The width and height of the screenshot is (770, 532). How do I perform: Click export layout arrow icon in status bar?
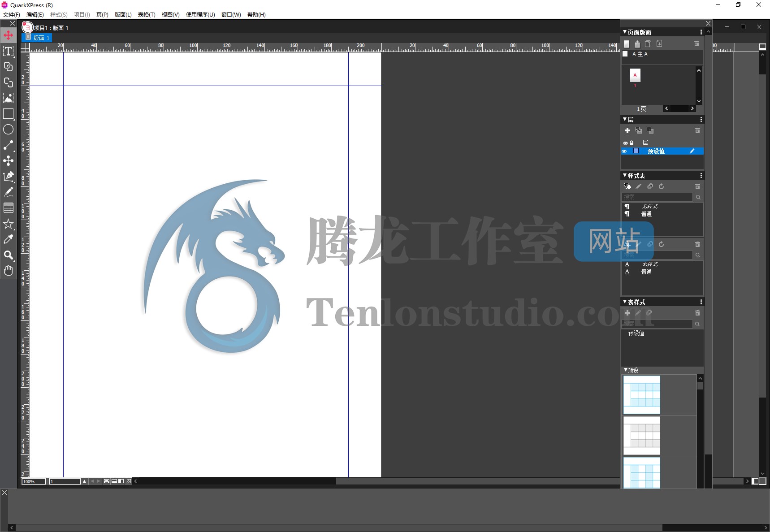(129, 481)
